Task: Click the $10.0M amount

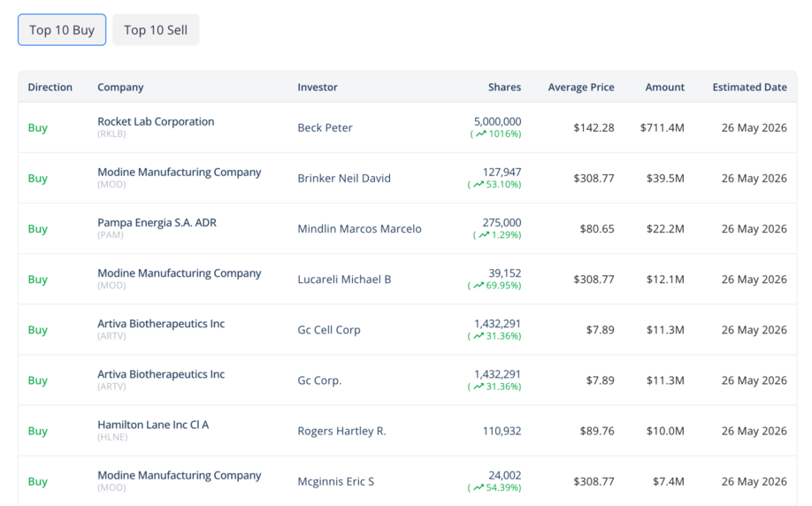Action: coord(665,431)
